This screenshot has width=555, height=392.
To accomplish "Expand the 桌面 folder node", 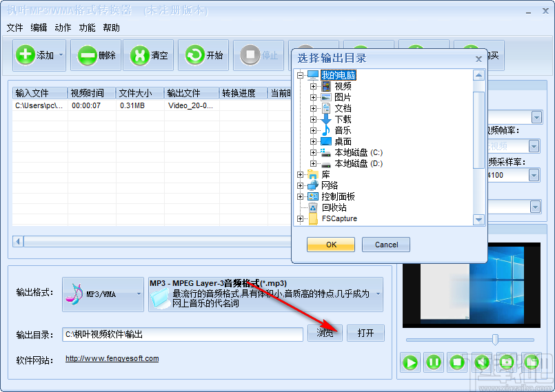I will (x=313, y=141).
